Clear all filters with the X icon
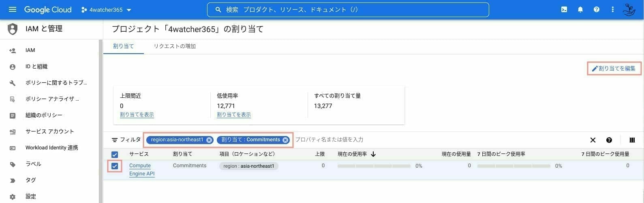The width and height of the screenshot is (644, 203). (593, 140)
